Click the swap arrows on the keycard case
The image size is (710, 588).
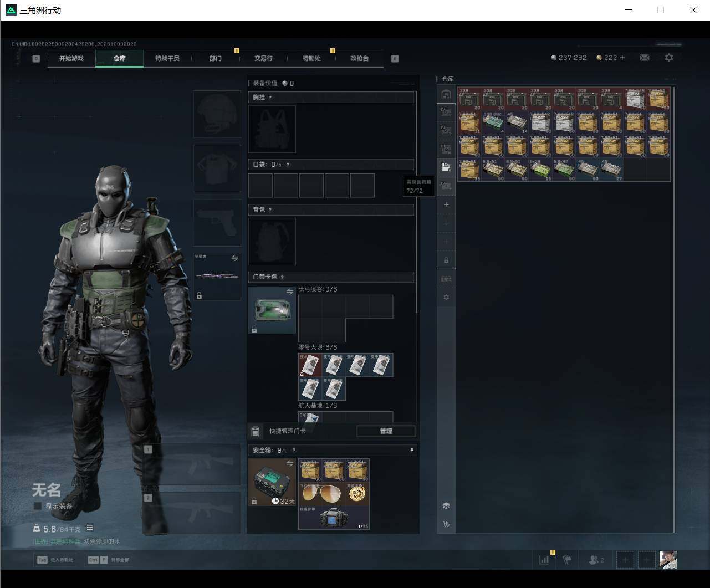pos(290,292)
